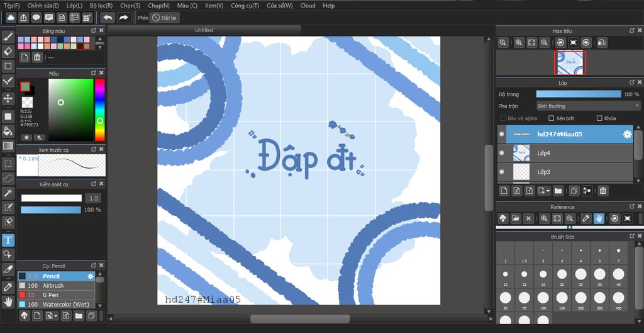The width and height of the screenshot is (644, 333).
Task: Select the Move tool with four arrows
Action: [x=8, y=98]
